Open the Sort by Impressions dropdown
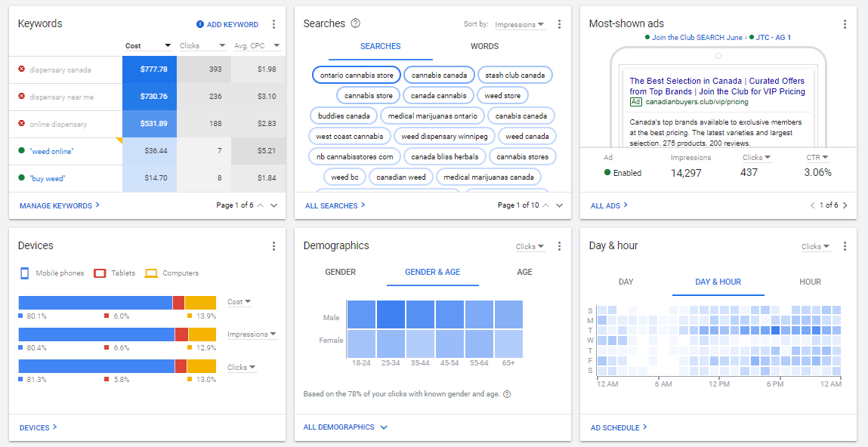868x447 pixels. 519,25
